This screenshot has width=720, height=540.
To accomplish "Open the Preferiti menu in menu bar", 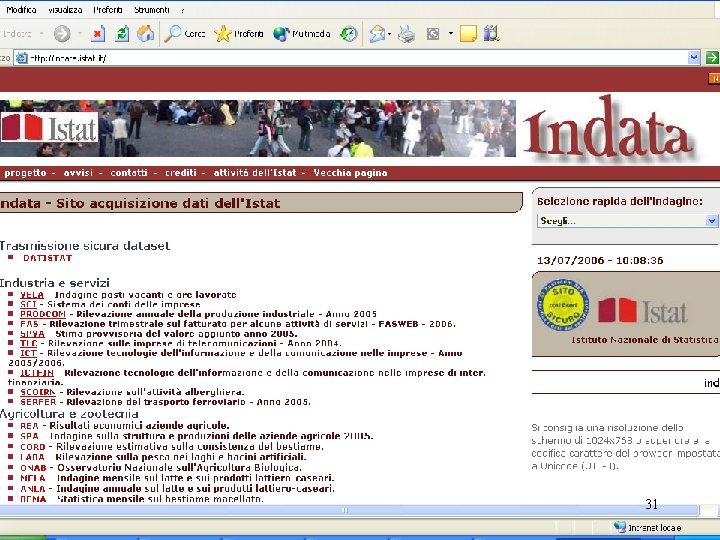I will click(108, 10).
